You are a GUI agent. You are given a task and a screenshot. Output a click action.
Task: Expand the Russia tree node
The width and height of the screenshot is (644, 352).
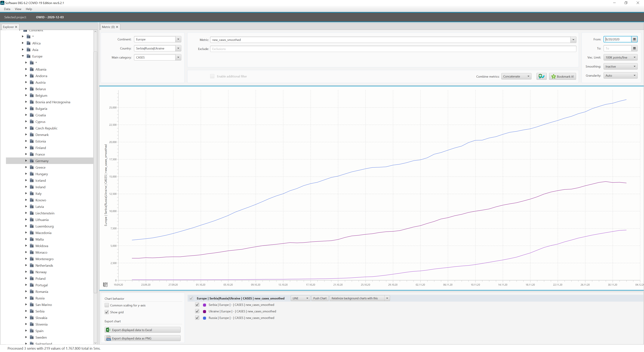pos(26,298)
